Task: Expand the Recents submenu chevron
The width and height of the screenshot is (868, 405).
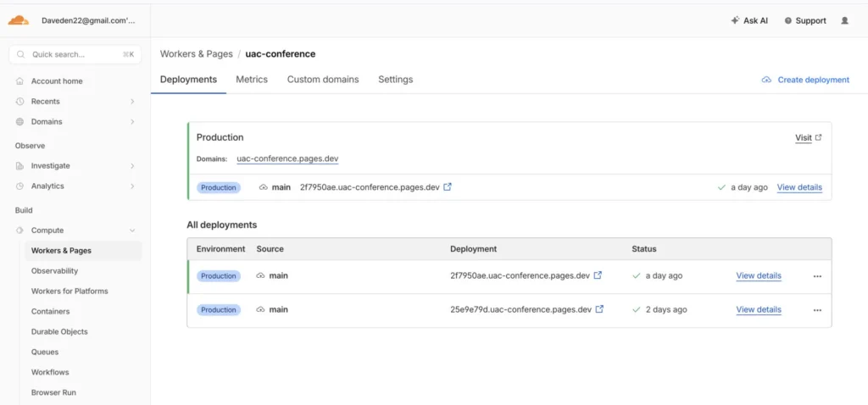Action: 132,102
